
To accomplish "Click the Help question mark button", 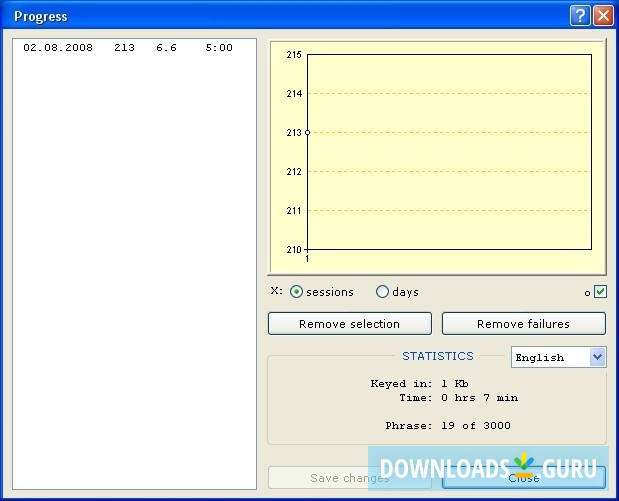I will pos(580,16).
